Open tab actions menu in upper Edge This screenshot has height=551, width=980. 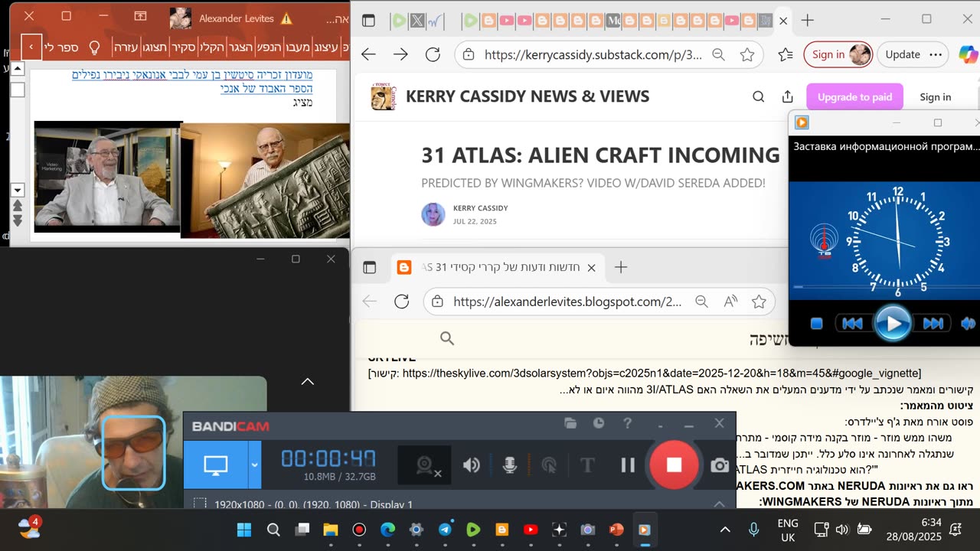click(368, 21)
